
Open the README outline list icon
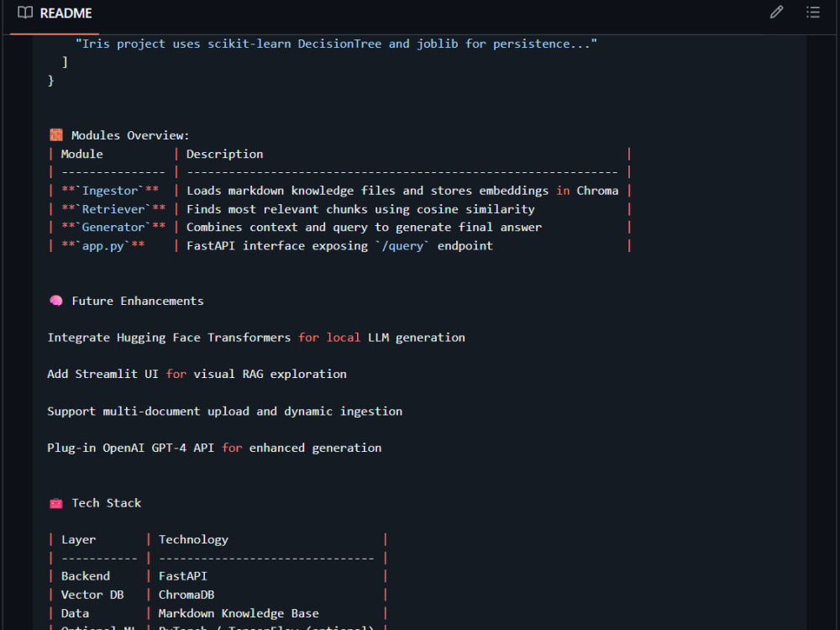point(812,13)
